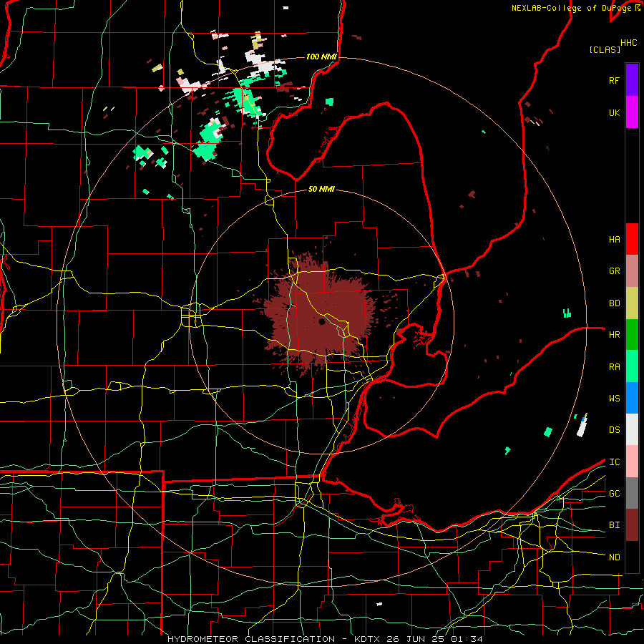
Task: Click the BI legend label
Action: click(614, 525)
